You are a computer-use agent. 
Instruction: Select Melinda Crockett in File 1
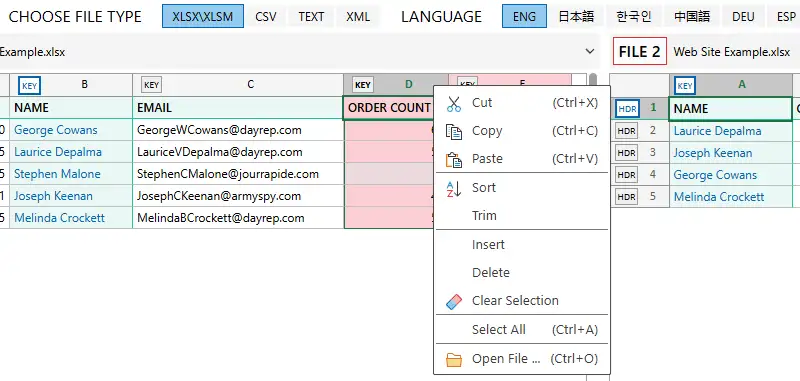[x=71, y=218]
